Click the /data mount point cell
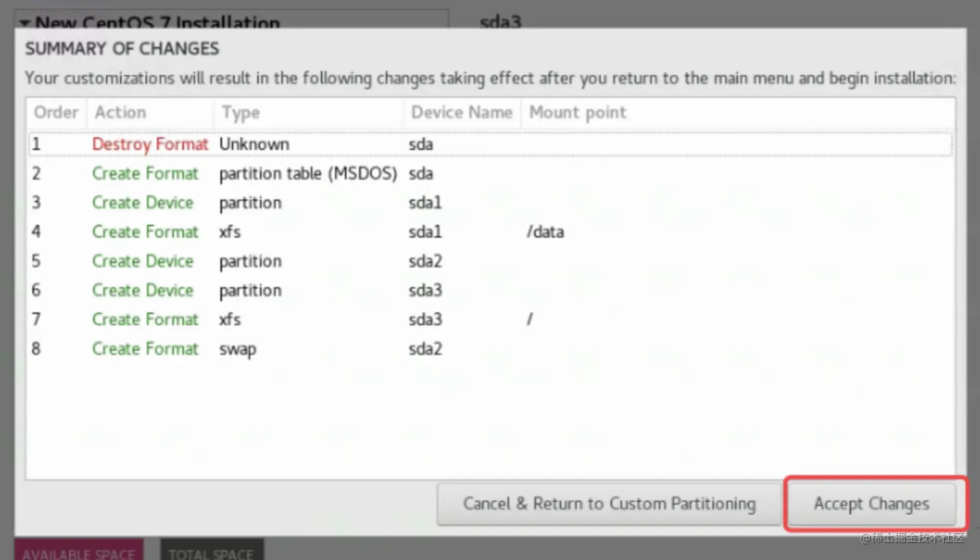Viewport: 980px width, 560px height. pyautogui.click(x=545, y=232)
